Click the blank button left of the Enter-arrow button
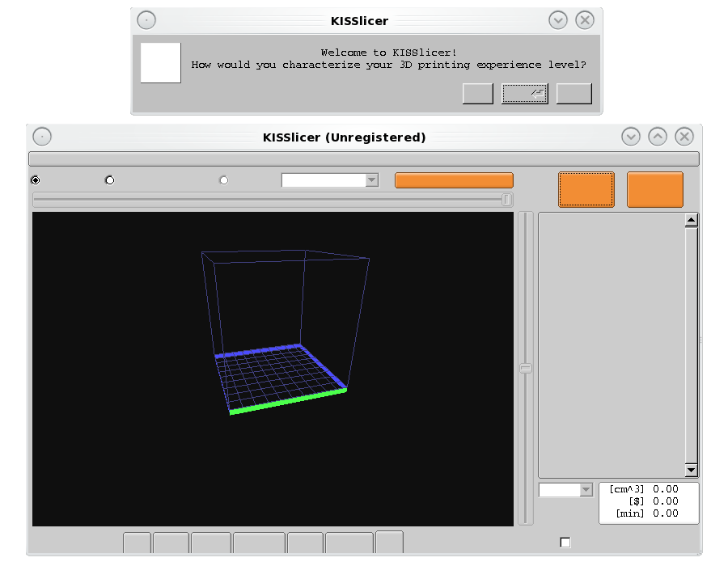Screen dimensions: 728x566 coord(478,94)
